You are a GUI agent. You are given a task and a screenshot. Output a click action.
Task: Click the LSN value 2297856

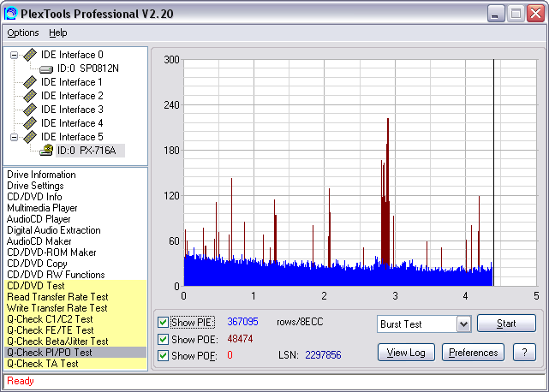323,355
